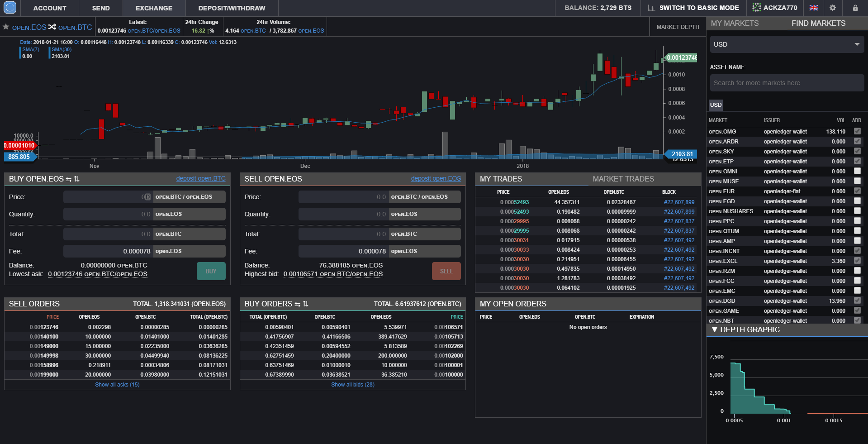Screen dimensions: 868x444
Task: Open Deposit/Withdraw menu
Action: click(x=232, y=8)
